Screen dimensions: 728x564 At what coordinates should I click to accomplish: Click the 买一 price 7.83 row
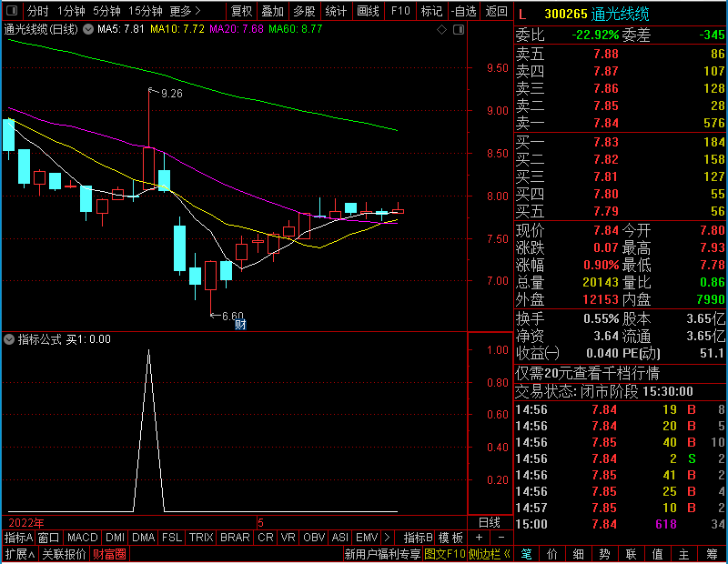tap(621, 142)
